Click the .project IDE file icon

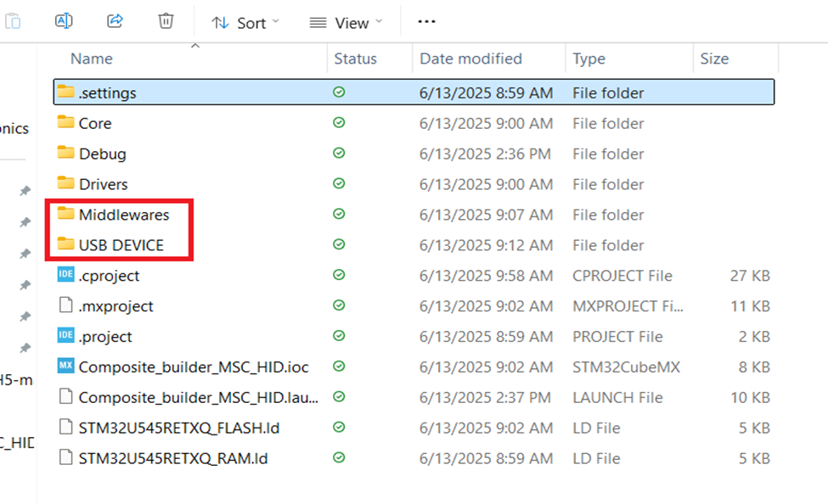click(65, 335)
